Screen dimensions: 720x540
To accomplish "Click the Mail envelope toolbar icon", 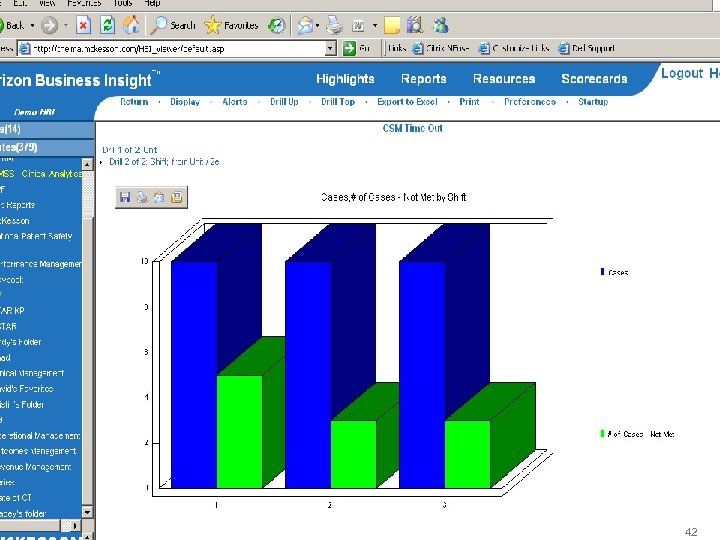I will click(305, 25).
